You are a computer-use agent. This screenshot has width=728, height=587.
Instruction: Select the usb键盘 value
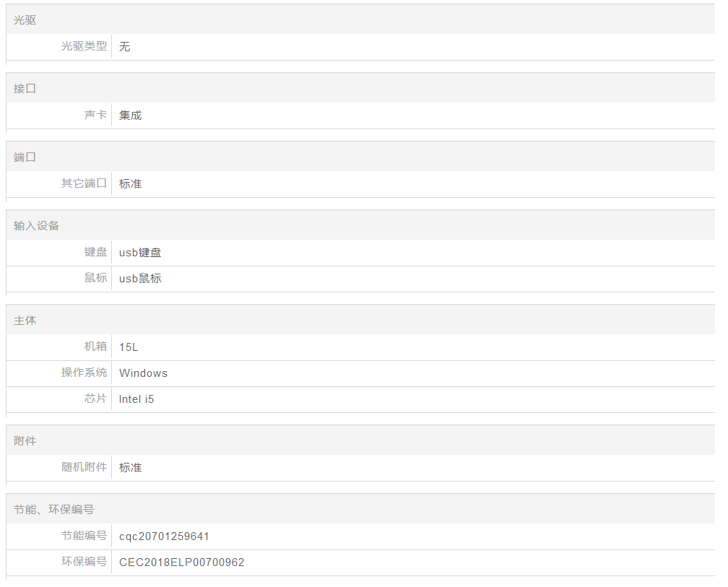click(140, 253)
